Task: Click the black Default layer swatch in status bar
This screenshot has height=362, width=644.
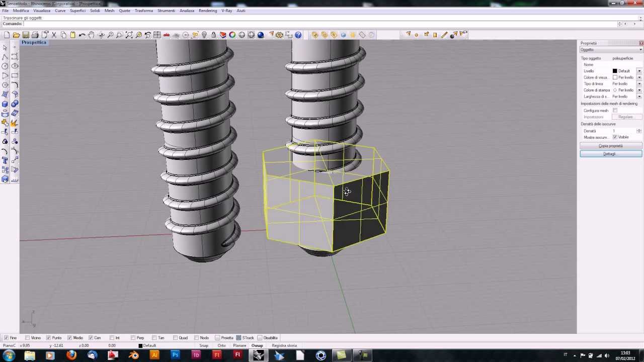Action: click(x=141, y=346)
